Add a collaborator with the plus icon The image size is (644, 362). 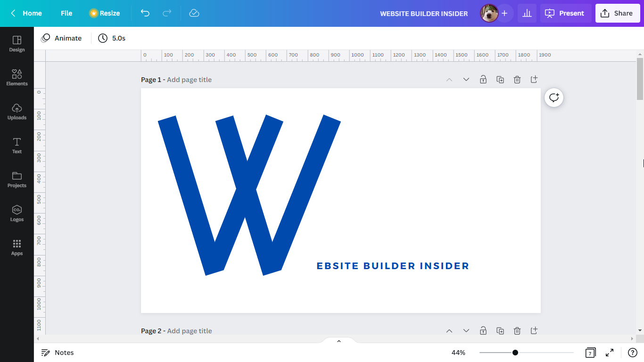coord(504,13)
